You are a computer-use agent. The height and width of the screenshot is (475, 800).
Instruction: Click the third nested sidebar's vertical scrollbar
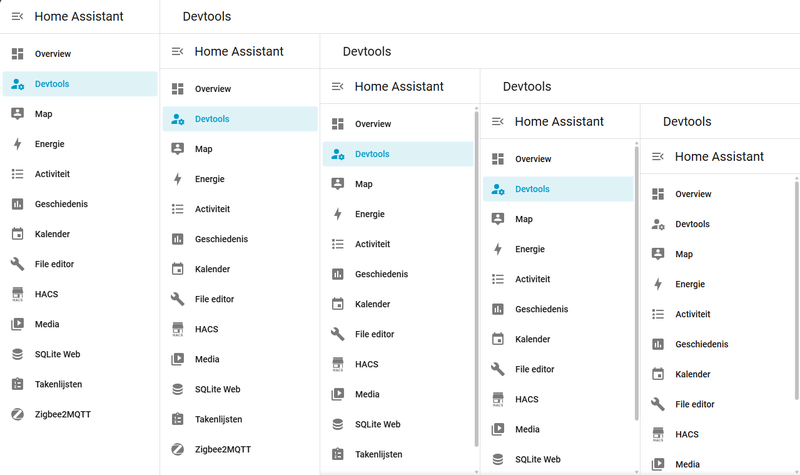pyautogui.click(x=477, y=279)
